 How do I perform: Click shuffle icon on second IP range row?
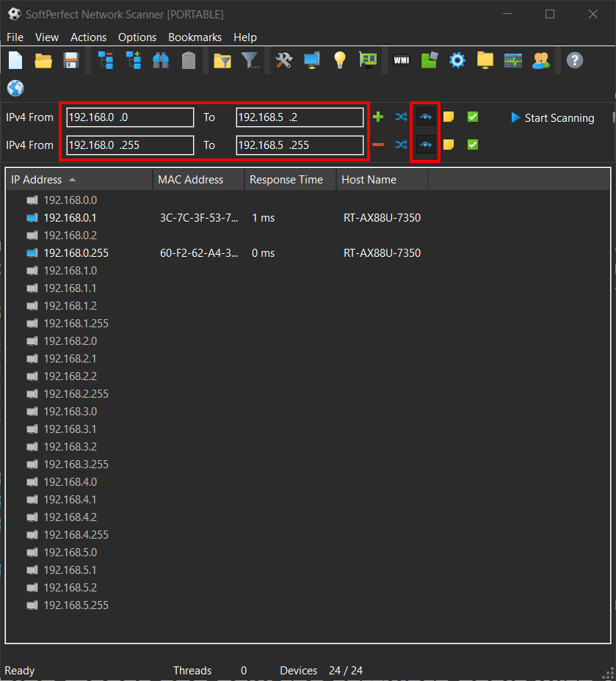pyautogui.click(x=402, y=145)
